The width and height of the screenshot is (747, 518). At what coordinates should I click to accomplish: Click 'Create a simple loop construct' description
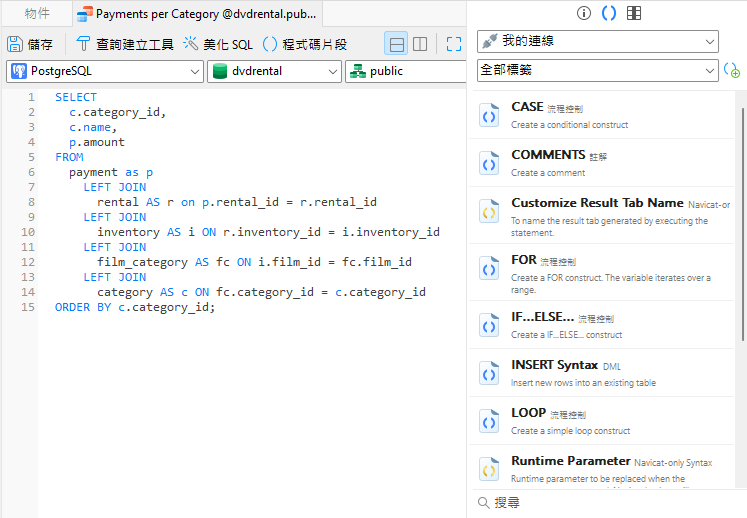pos(570,431)
